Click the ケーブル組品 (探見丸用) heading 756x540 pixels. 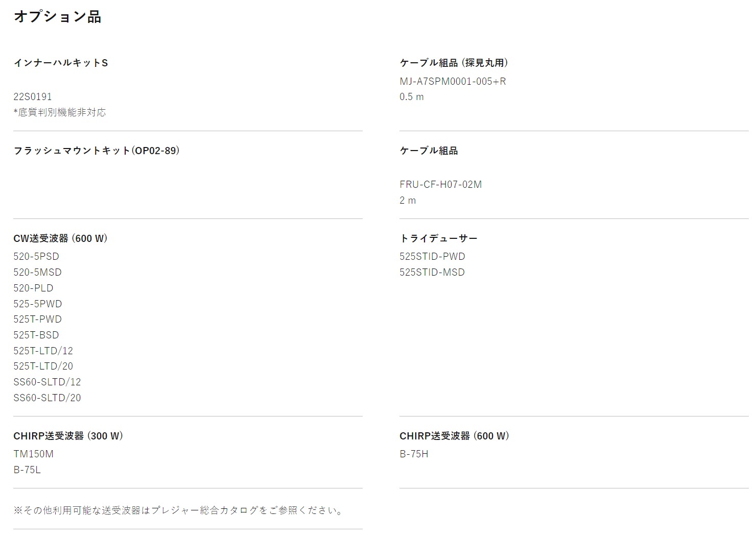(x=454, y=63)
